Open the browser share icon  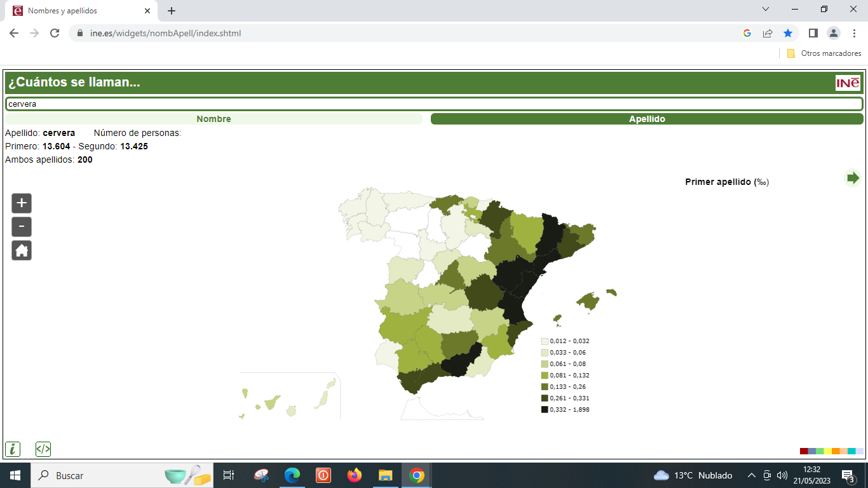click(x=768, y=33)
